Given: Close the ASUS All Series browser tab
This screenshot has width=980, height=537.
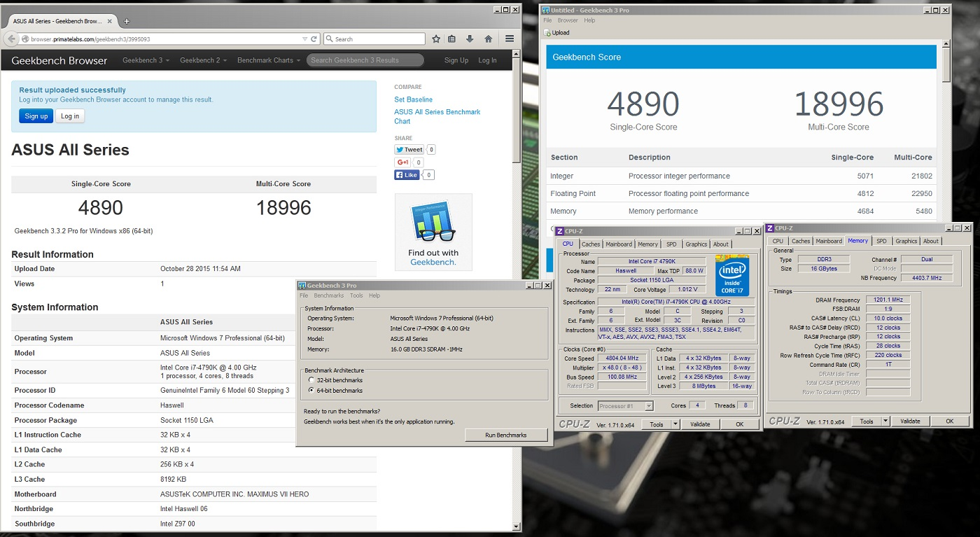Looking at the screenshot, I should coord(111,21).
